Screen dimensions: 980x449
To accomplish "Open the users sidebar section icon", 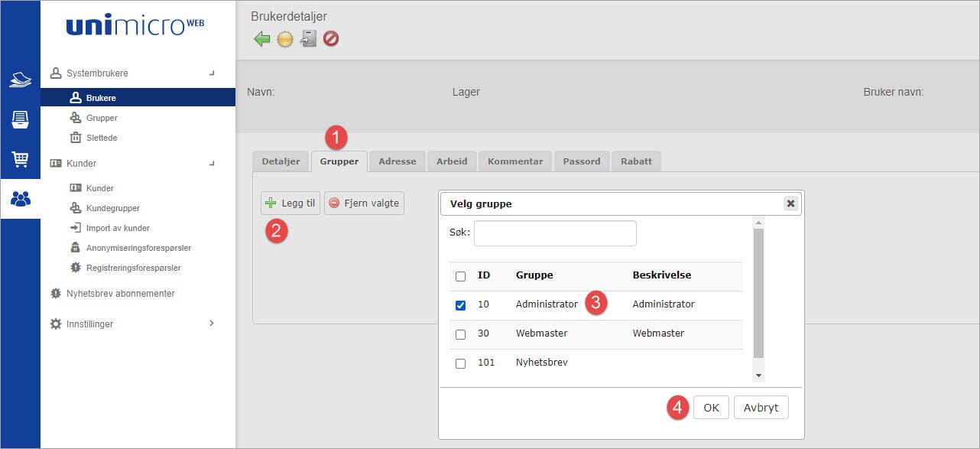I will click(21, 199).
